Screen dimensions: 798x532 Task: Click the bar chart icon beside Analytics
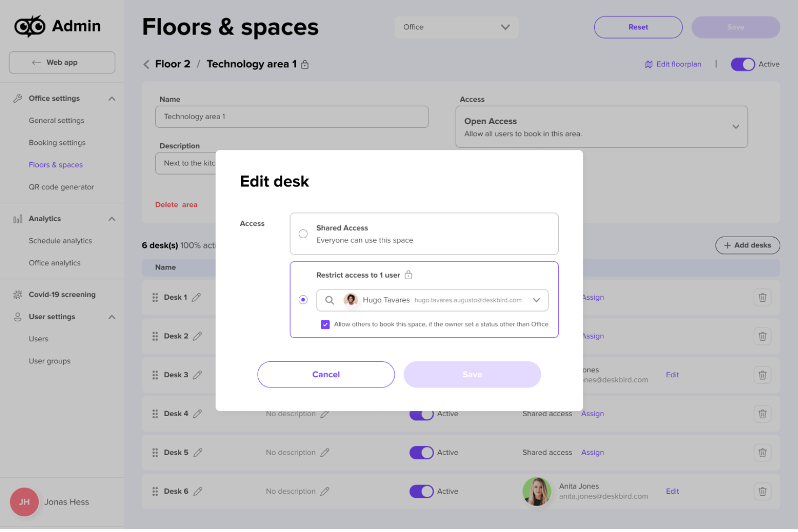click(x=18, y=218)
